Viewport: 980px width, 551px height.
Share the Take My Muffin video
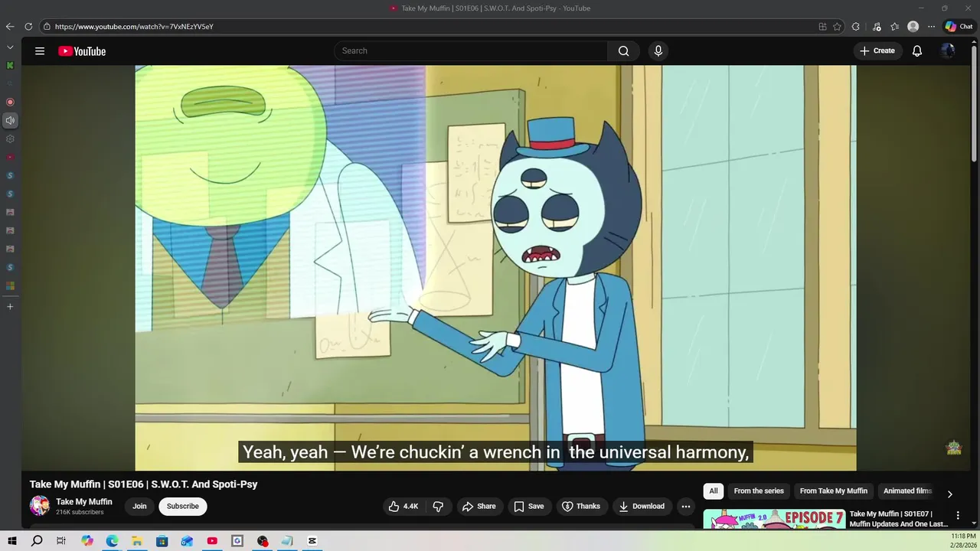coord(479,507)
